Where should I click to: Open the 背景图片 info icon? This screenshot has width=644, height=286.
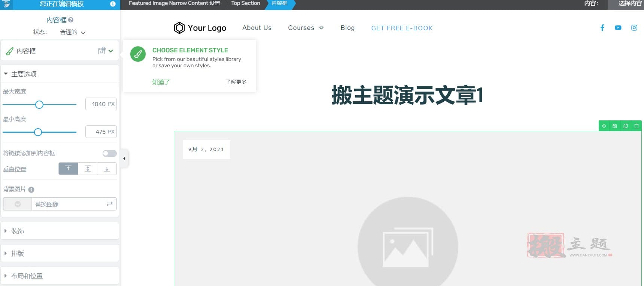pyautogui.click(x=31, y=190)
